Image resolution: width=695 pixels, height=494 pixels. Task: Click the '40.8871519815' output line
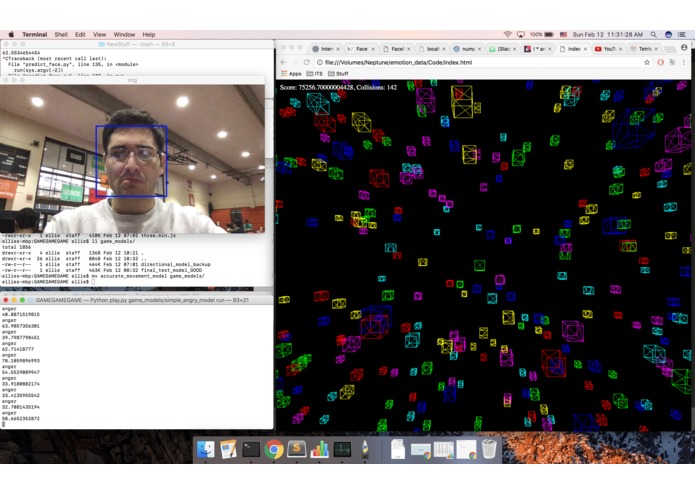pyautogui.click(x=21, y=315)
